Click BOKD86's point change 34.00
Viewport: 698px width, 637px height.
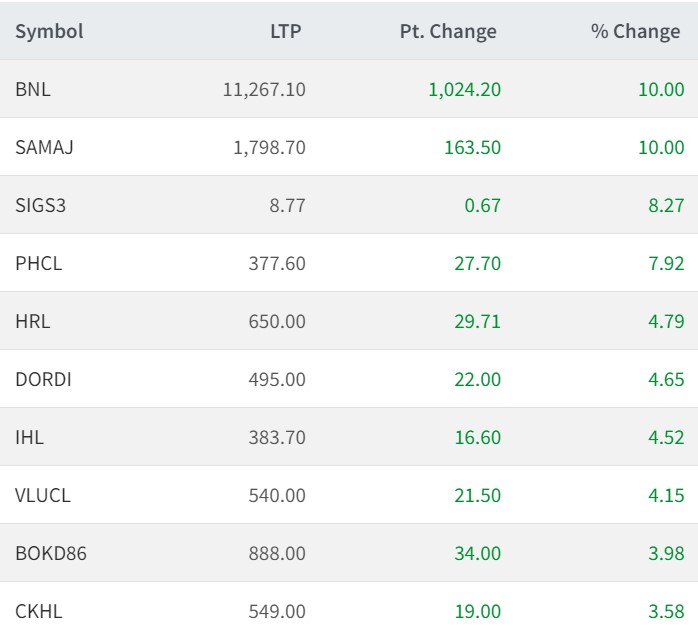(x=477, y=553)
